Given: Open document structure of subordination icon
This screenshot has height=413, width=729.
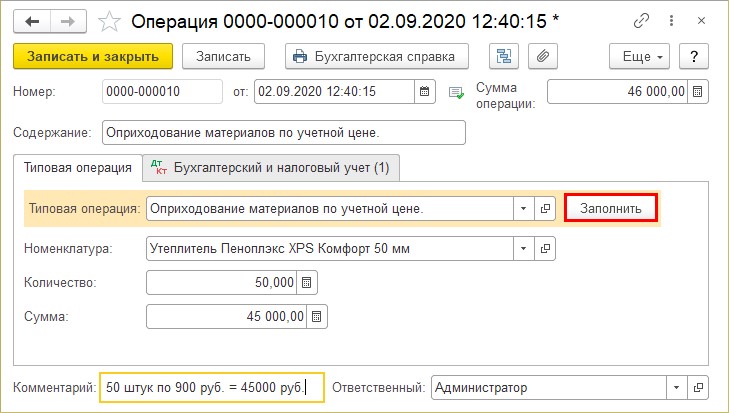Looking at the screenshot, I should (x=504, y=56).
